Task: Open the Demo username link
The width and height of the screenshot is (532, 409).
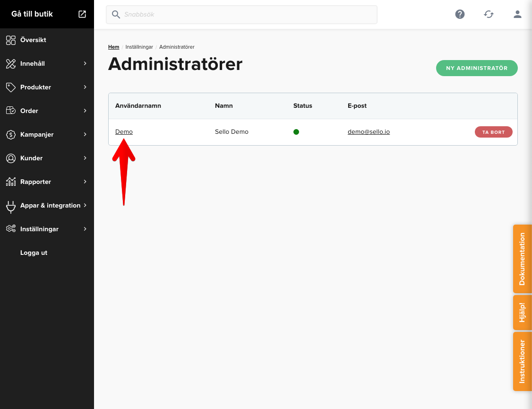Action: click(124, 132)
